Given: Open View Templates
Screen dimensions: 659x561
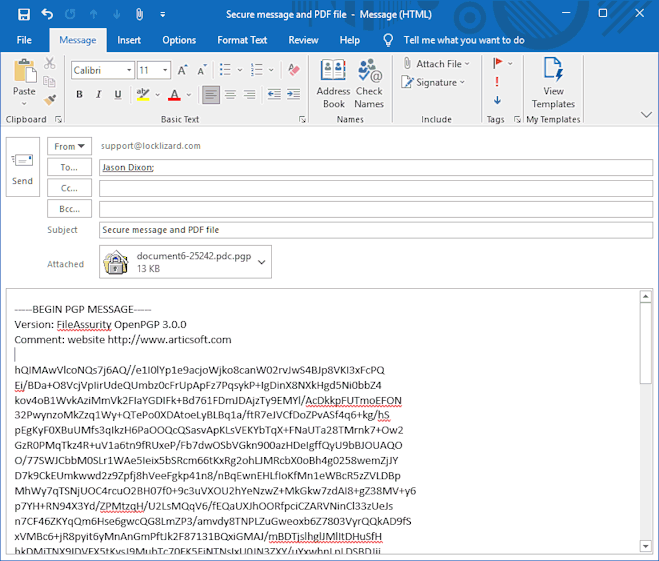Looking at the screenshot, I should (x=553, y=84).
